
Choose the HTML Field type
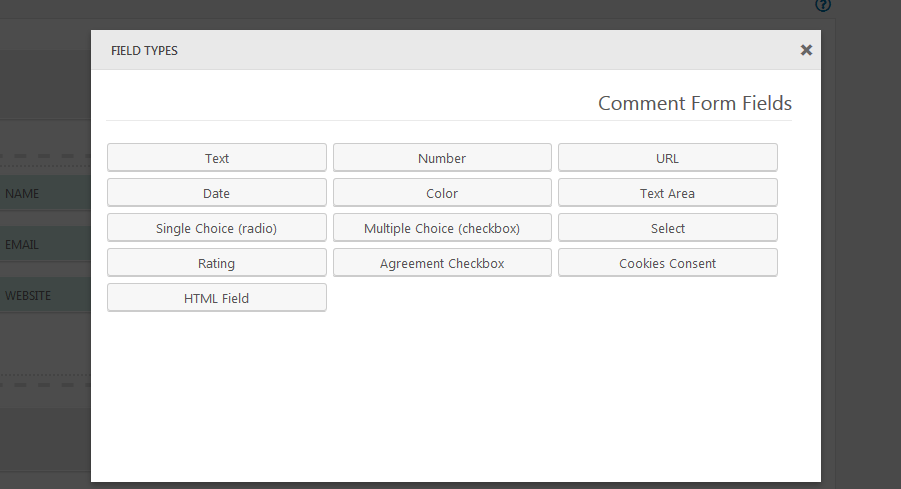click(x=217, y=298)
